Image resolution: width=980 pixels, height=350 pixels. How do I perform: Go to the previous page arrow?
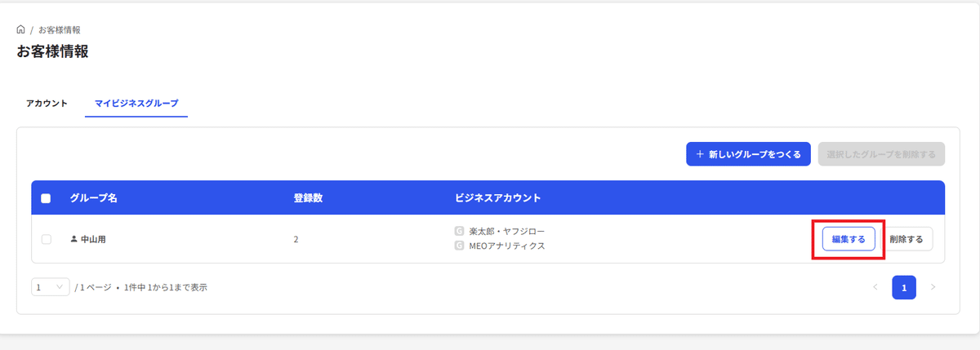point(875,287)
